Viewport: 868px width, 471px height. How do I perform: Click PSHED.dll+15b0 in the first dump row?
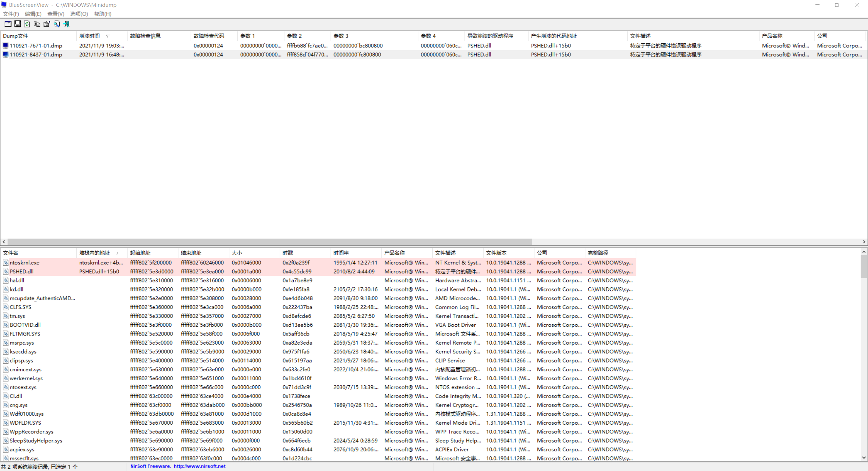551,45
